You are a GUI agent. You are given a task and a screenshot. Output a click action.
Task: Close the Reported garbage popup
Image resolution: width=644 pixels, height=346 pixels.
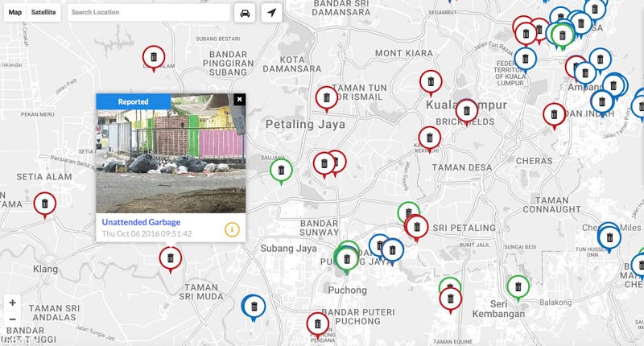(x=239, y=99)
